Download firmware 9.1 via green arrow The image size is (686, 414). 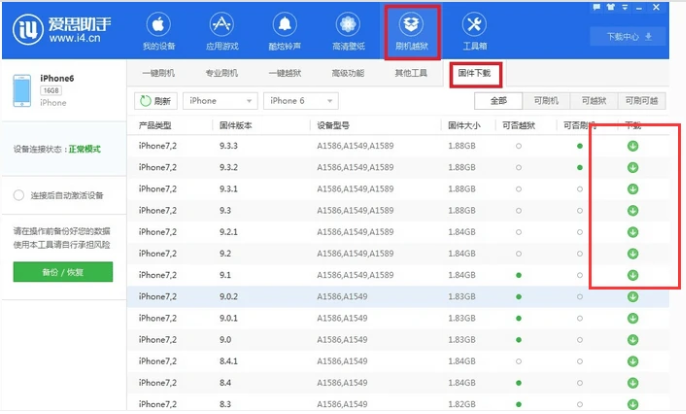[x=633, y=275]
